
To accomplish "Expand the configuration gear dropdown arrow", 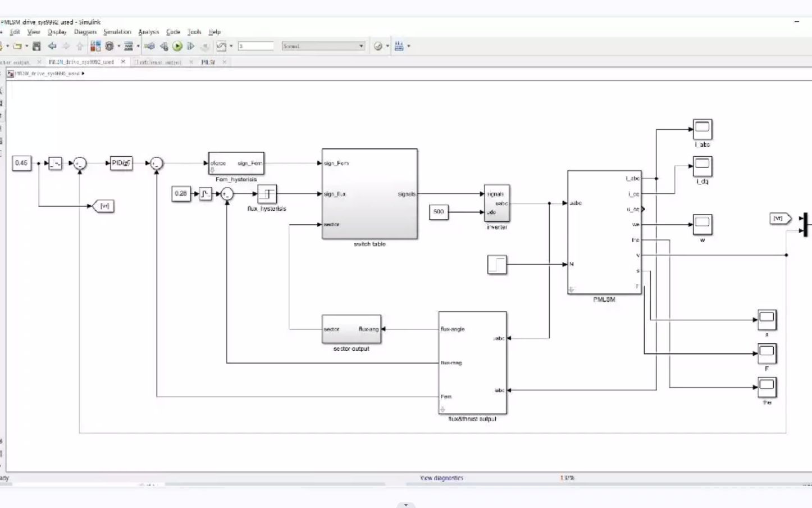I will point(118,46).
